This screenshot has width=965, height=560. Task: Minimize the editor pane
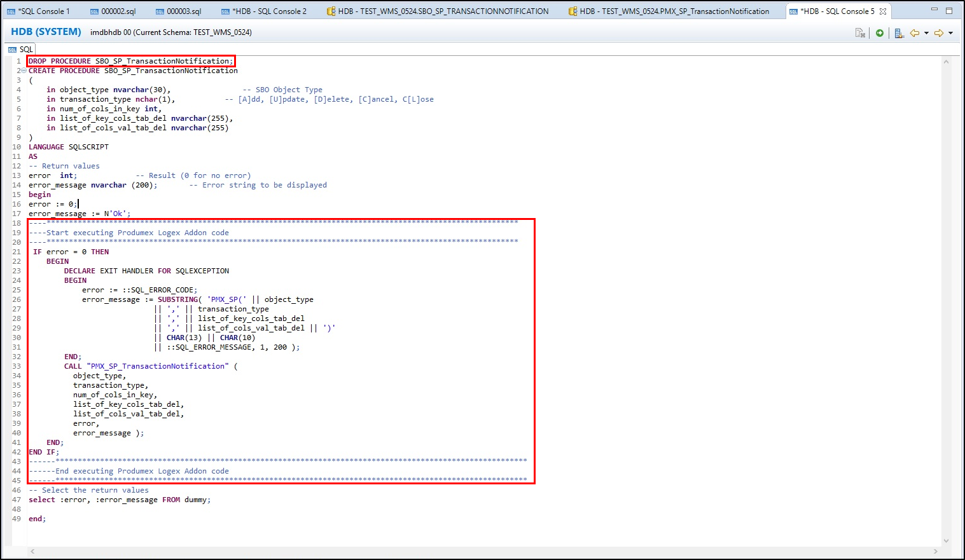(x=934, y=11)
